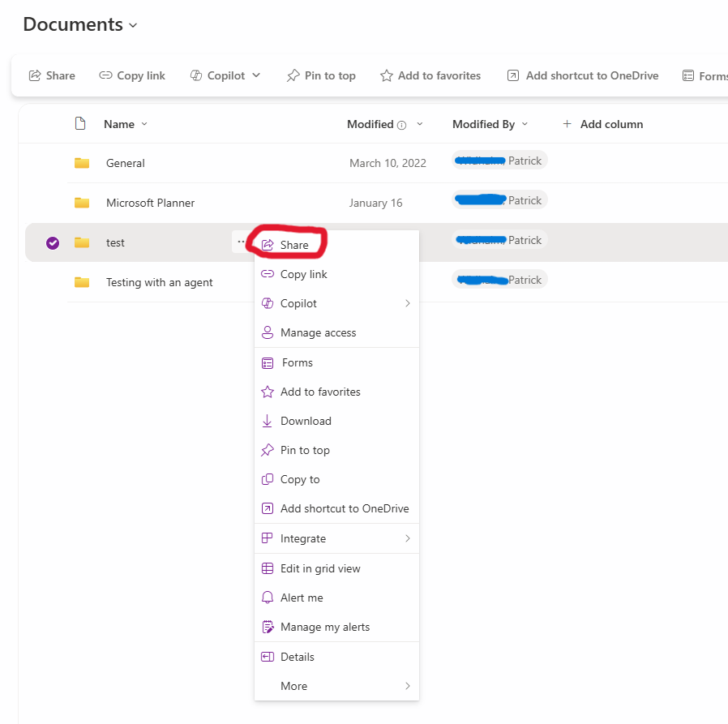Screen dimensions: 728x724
Task: Open the Modified By column dropdown
Action: coord(525,124)
